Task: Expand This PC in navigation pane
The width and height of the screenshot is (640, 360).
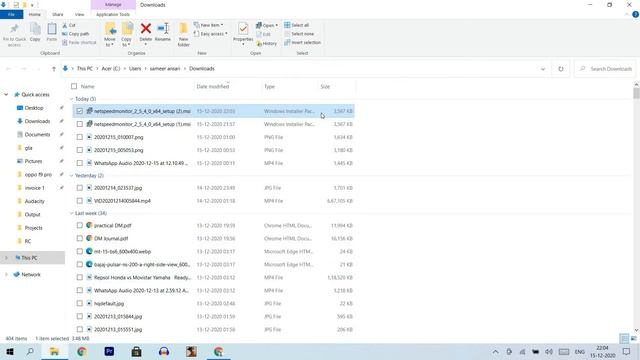Action: 6,258
